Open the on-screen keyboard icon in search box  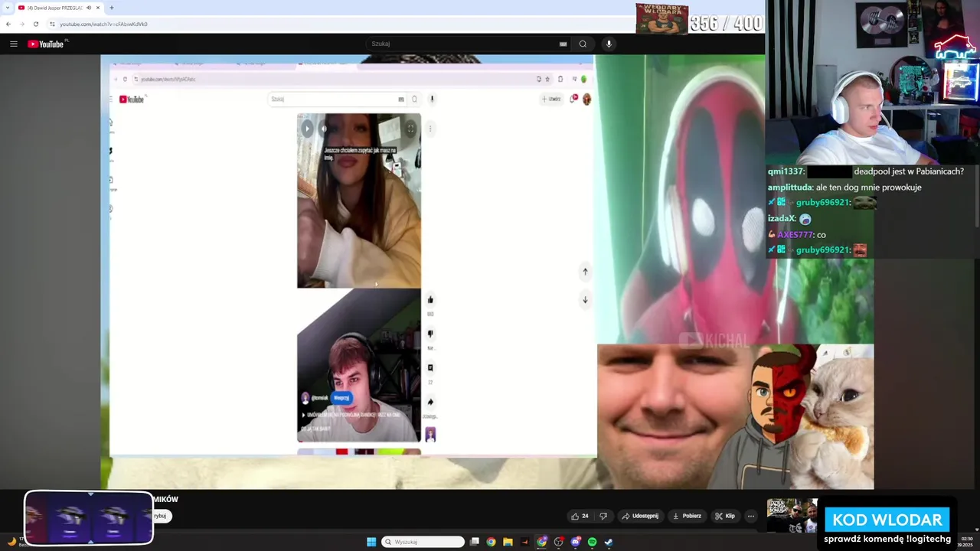563,44
